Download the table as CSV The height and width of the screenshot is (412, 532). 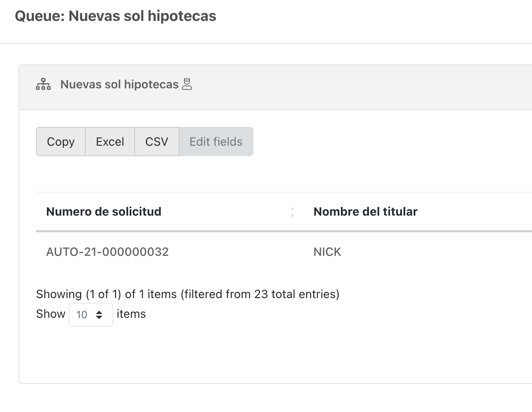tap(157, 142)
